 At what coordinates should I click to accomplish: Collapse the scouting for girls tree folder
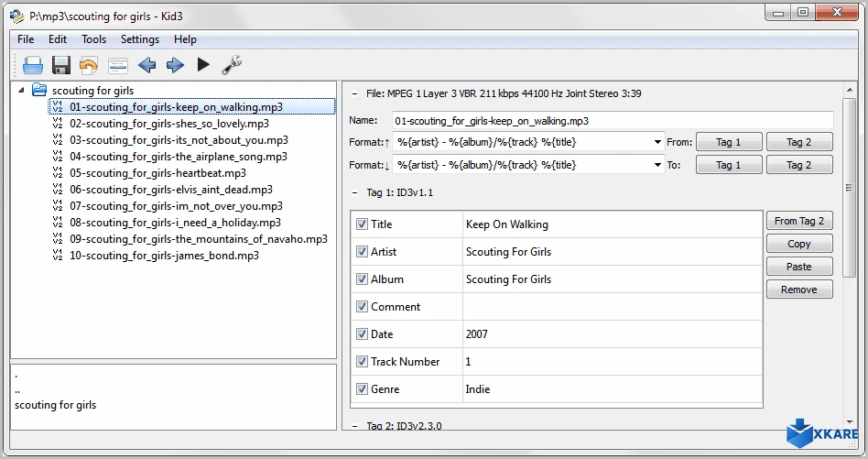click(21, 90)
